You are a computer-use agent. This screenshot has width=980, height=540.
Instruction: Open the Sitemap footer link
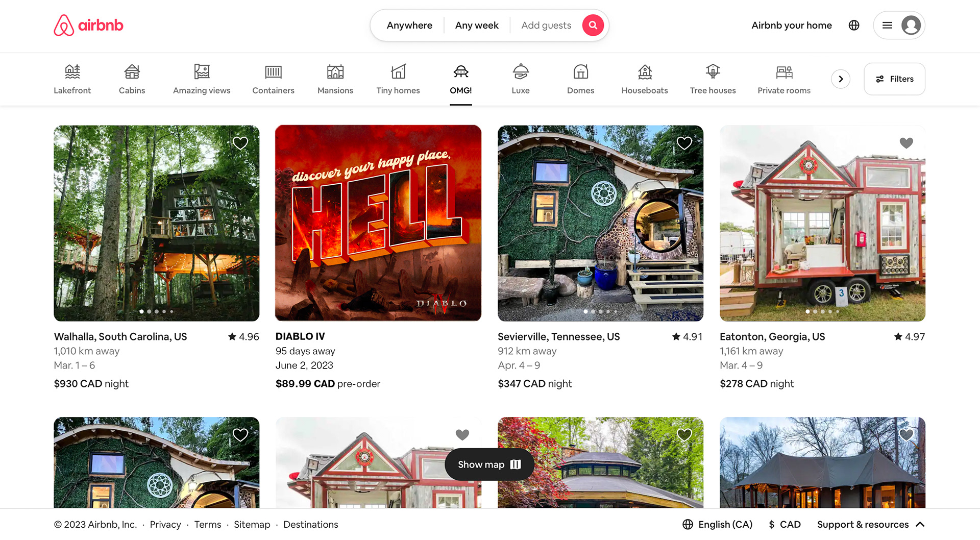[252, 524]
